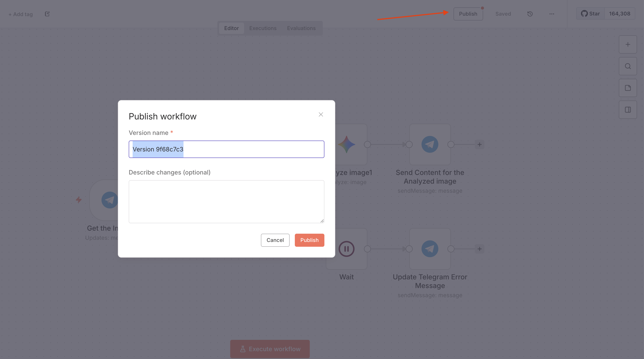Click the plus after Send Content node
Viewport: 644px width, 359px height.
[479, 144]
